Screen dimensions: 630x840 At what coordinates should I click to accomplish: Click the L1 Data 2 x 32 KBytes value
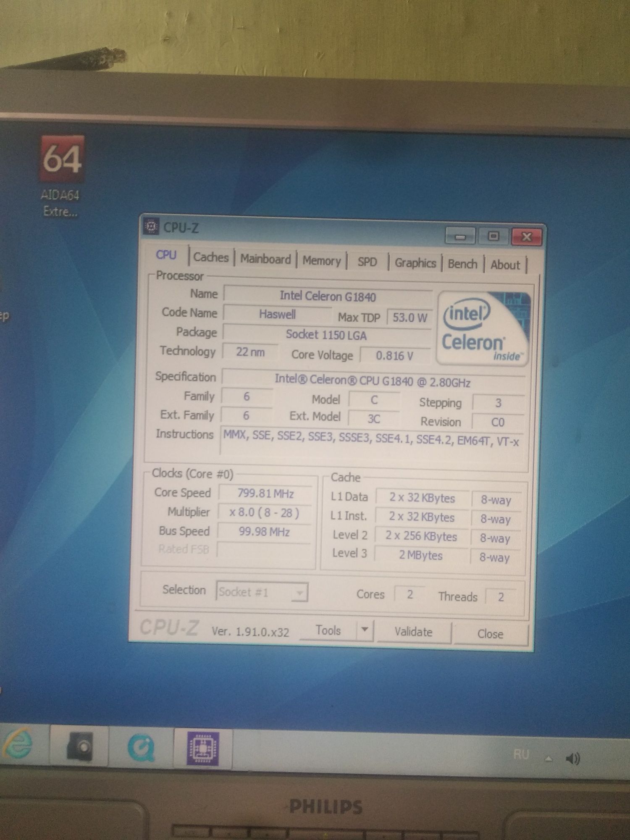click(422, 498)
